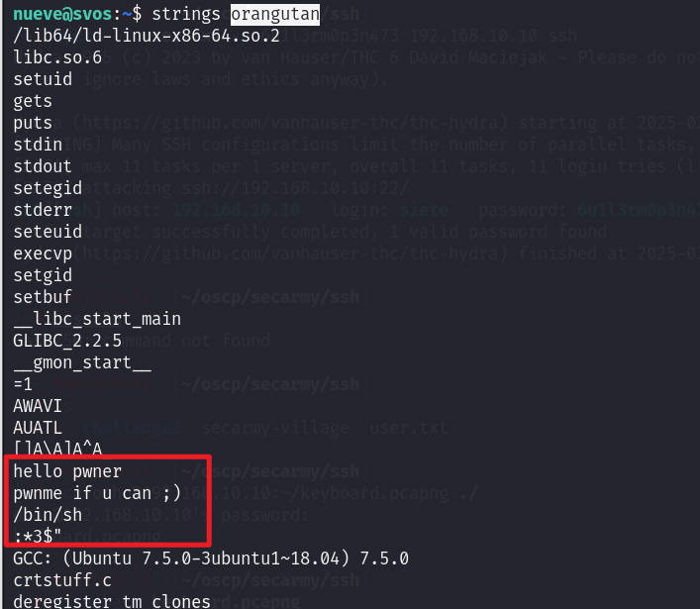Click the hello pwner string
This screenshot has height=609, width=700.
coord(67,471)
